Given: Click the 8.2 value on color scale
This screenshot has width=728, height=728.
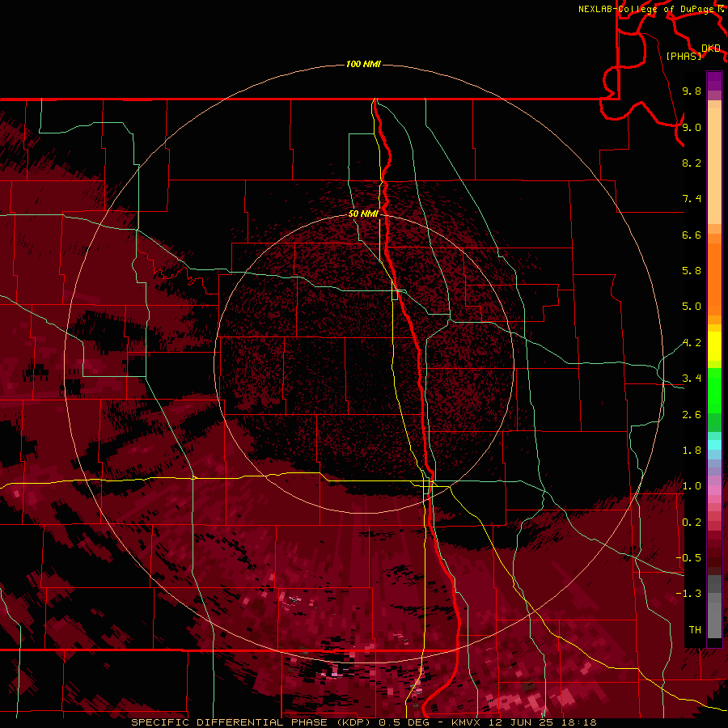Looking at the screenshot, I should (x=692, y=163).
